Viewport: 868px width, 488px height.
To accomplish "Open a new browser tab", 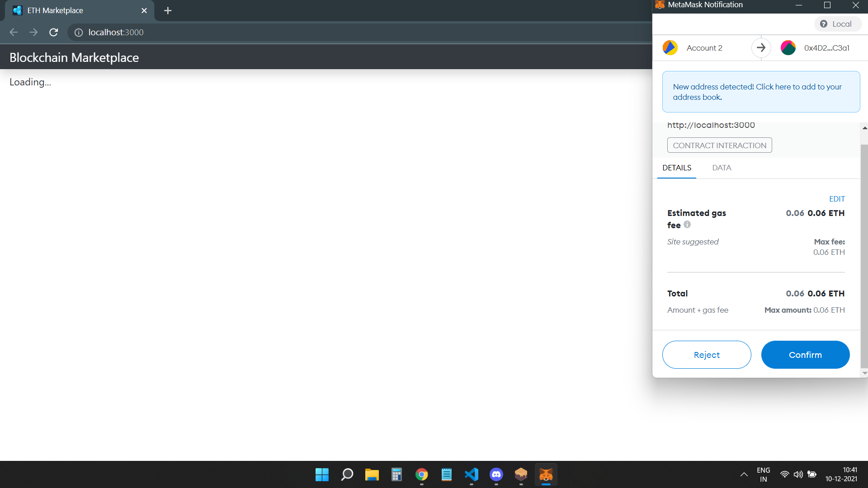I will (x=168, y=10).
